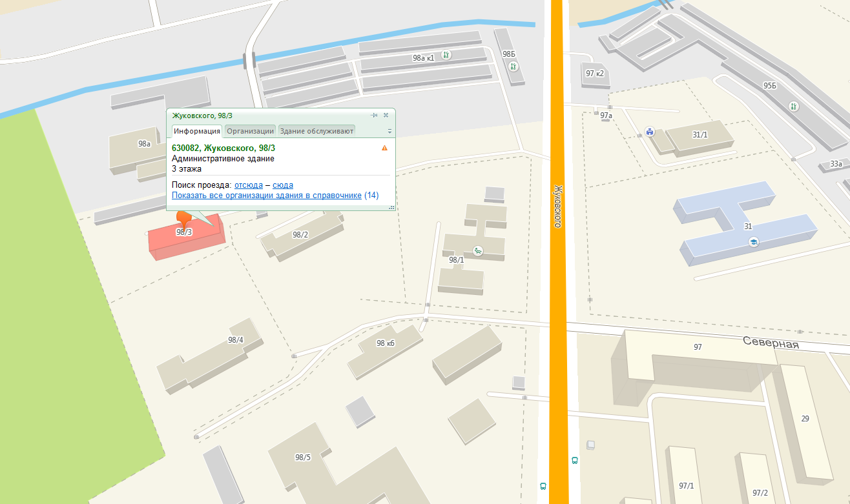
Task: Click the orange warning triangle icon
Action: pos(384,148)
